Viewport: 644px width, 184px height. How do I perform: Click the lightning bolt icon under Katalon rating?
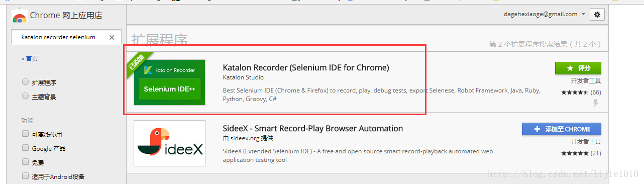596,103
